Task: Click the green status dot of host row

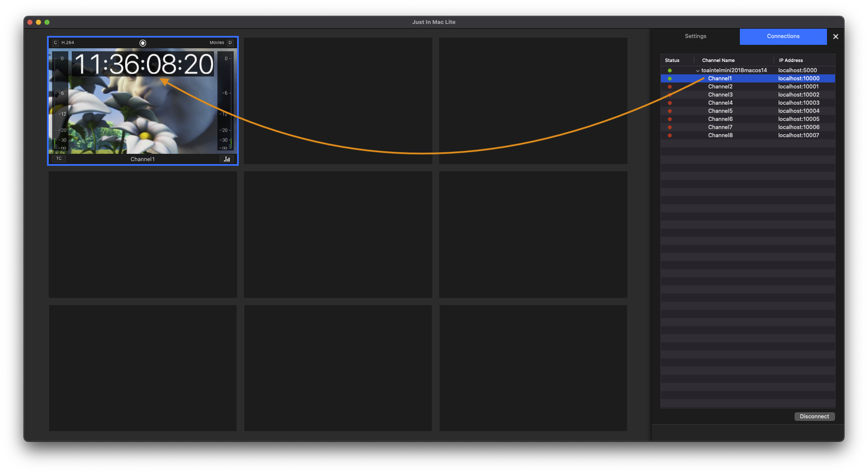Action: coord(670,71)
